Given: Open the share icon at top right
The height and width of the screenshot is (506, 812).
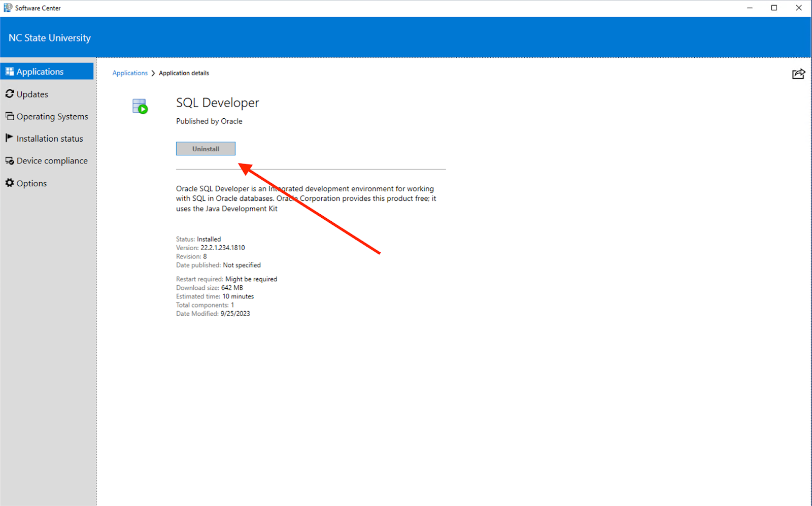Looking at the screenshot, I should [798, 74].
